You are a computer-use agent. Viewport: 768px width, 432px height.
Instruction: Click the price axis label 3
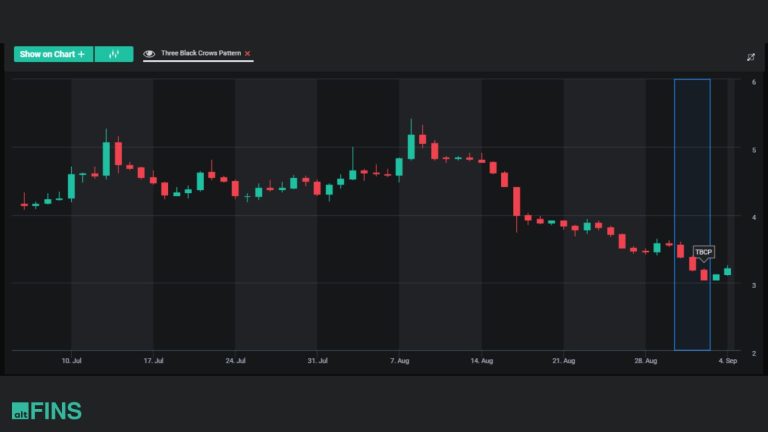pos(754,286)
